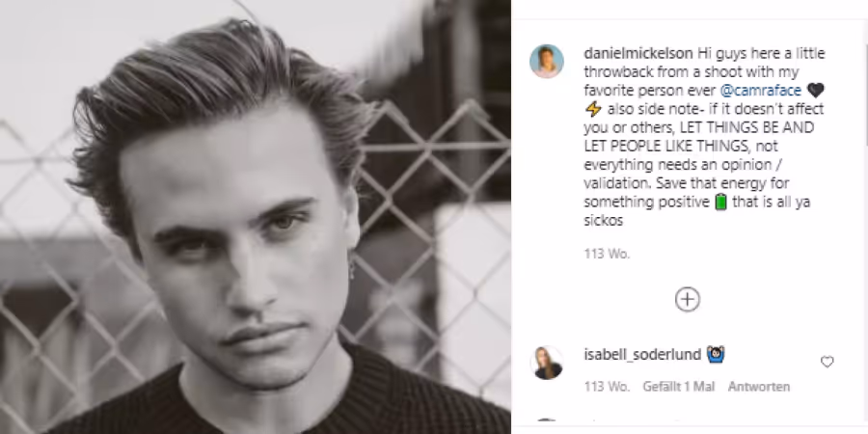The height and width of the screenshot is (434, 868).
Task: Reply to comment using 'Antworten'
Action: click(x=758, y=387)
